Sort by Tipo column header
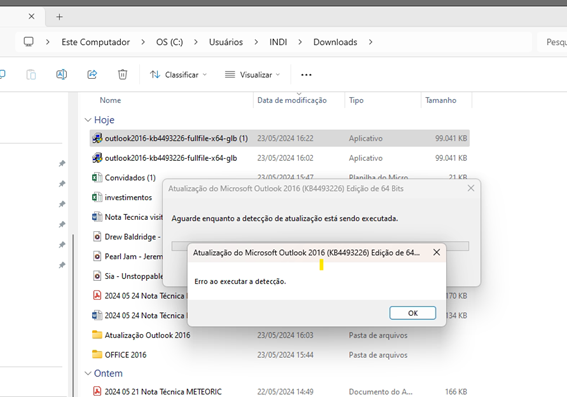The height and width of the screenshot is (397, 567). click(356, 100)
